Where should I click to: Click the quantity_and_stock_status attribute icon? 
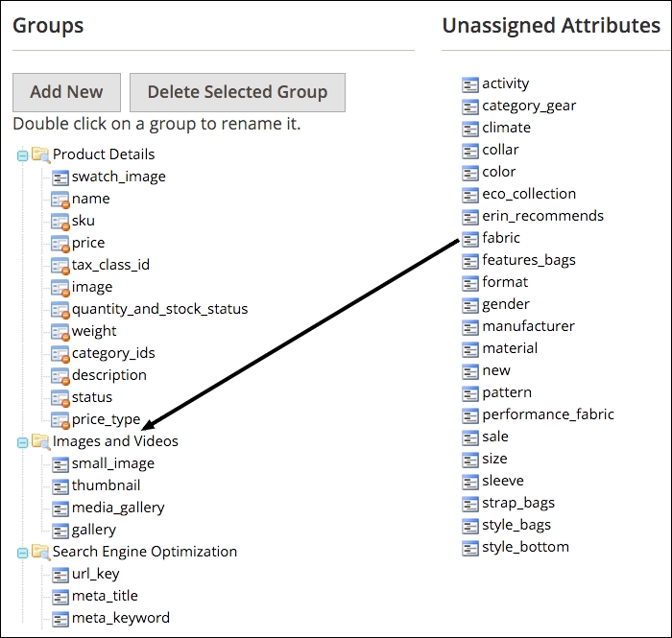pos(60,310)
